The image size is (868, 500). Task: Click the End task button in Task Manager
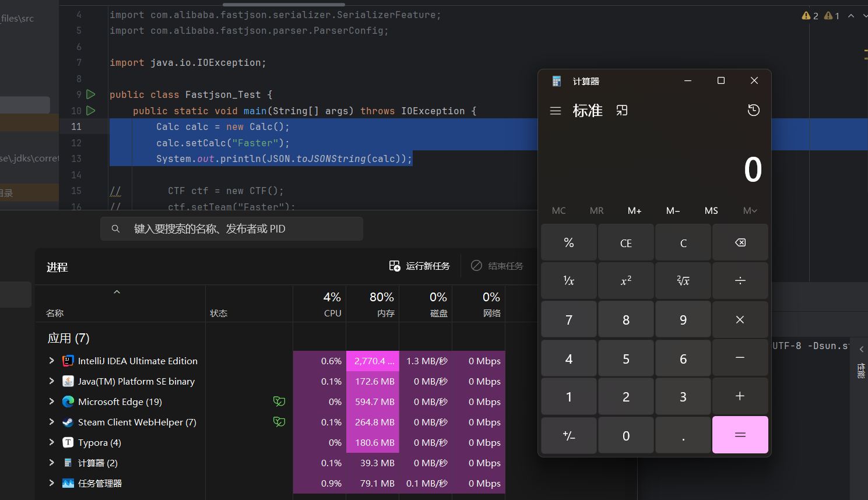point(497,266)
